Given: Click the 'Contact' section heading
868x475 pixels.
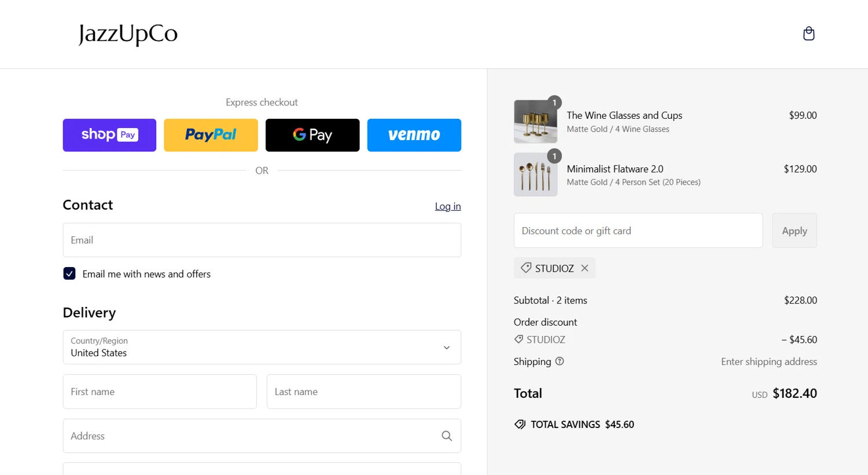Looking at the screenshot, I should click(88, 205).
